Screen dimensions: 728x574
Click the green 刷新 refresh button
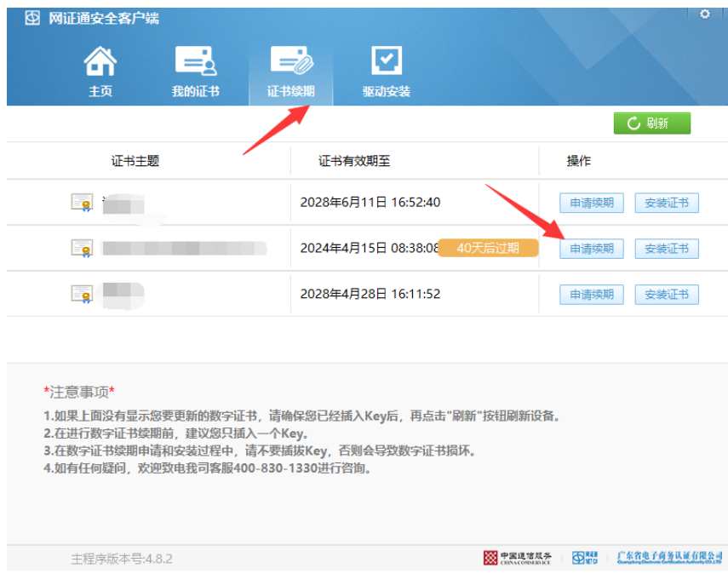click(x=651, y=123)
